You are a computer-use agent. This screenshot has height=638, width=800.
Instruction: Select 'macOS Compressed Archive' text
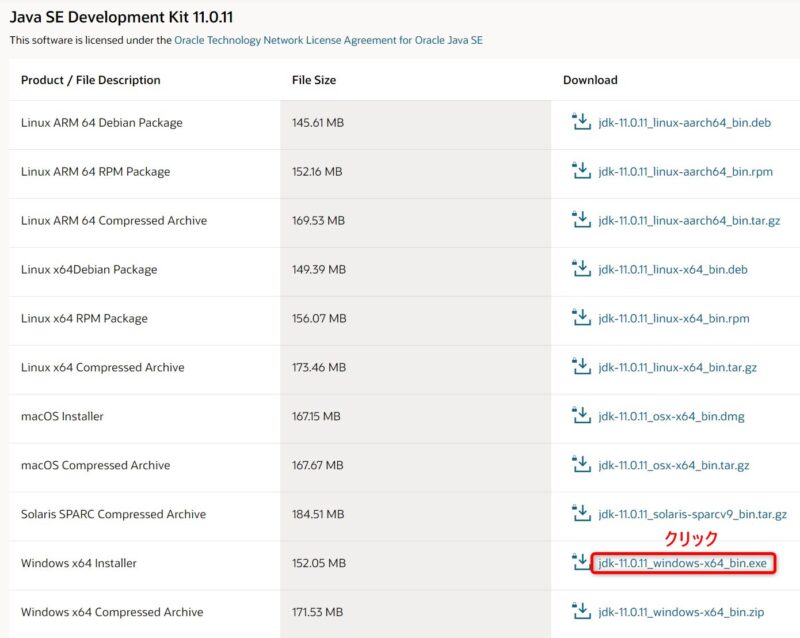[95, 465]
